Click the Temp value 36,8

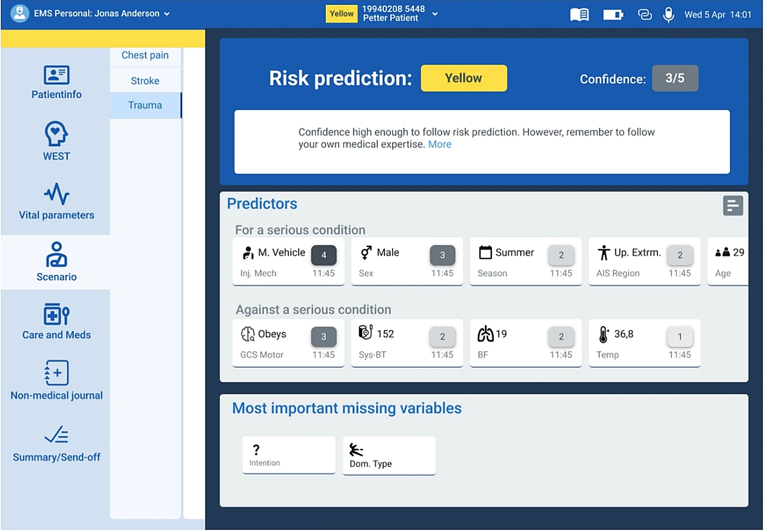click(624, 334)
